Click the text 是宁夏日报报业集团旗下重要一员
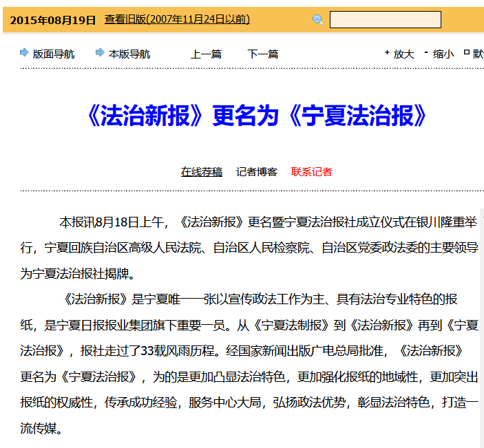Viewport: 484px width, 448px height. click(135, 326)
